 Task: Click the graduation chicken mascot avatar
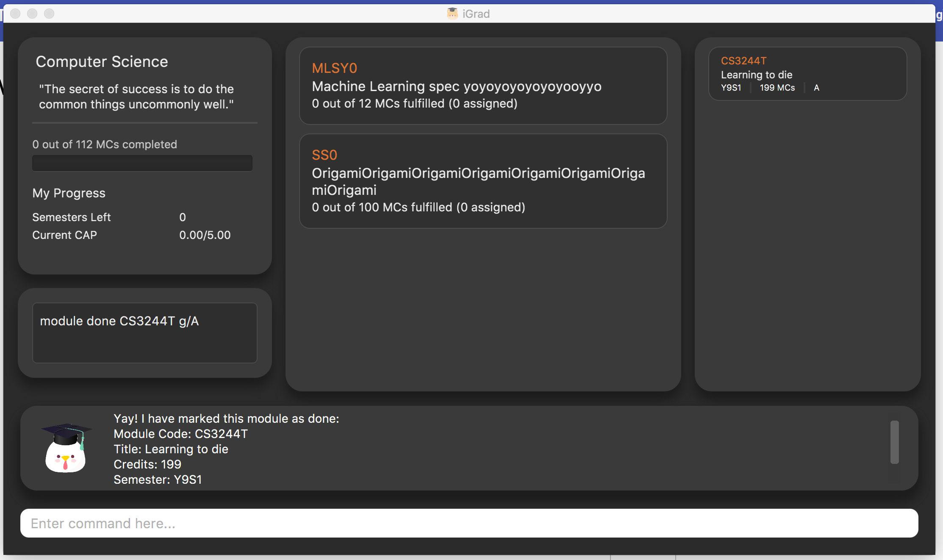[66, 448]
